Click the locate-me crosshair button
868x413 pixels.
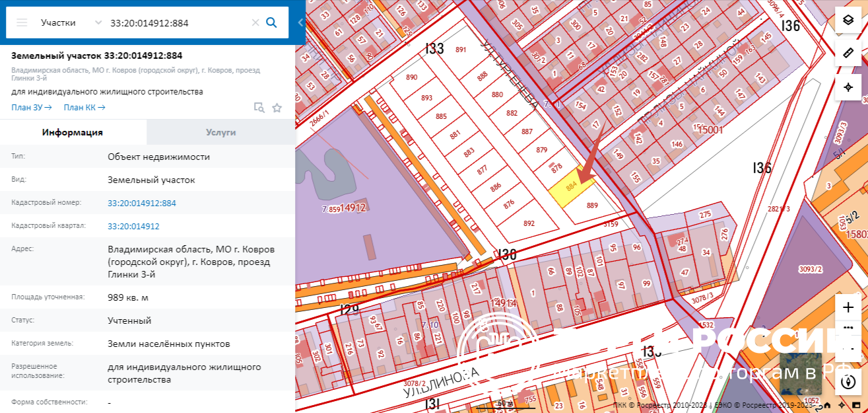coord(849,87)
